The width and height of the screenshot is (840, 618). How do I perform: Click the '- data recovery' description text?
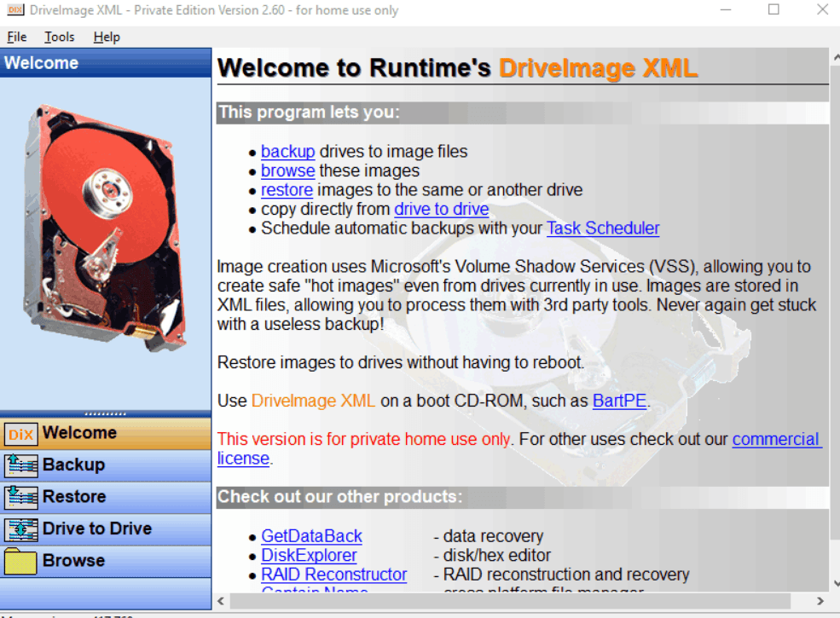(x=489, y=536)
